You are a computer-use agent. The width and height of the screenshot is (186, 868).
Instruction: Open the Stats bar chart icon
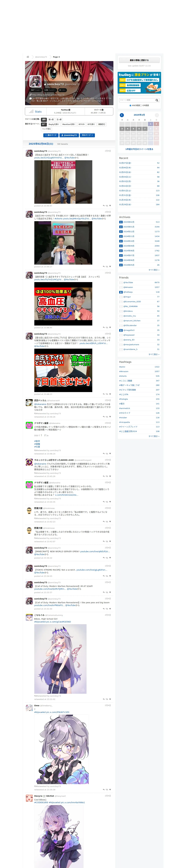pos(31,111)
